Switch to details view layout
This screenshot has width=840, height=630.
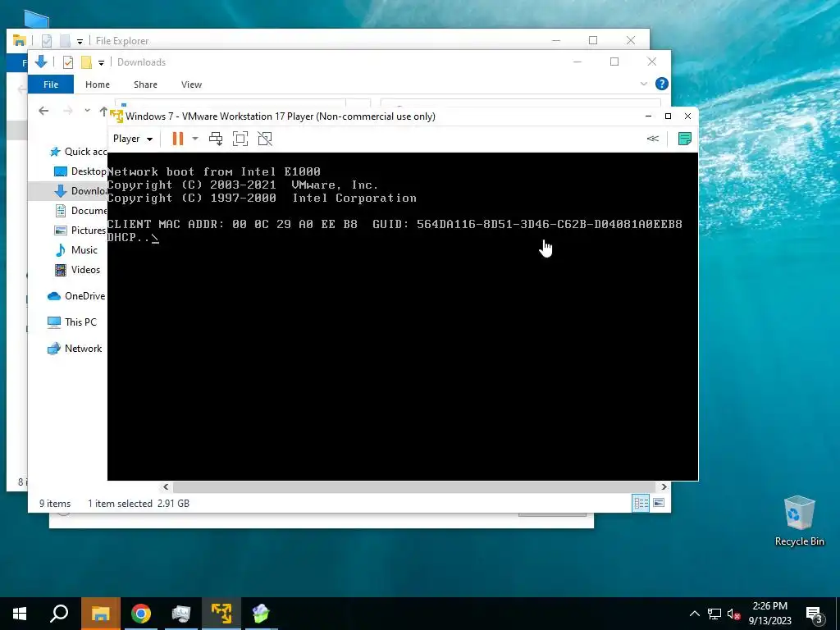[x=641, y=503]
